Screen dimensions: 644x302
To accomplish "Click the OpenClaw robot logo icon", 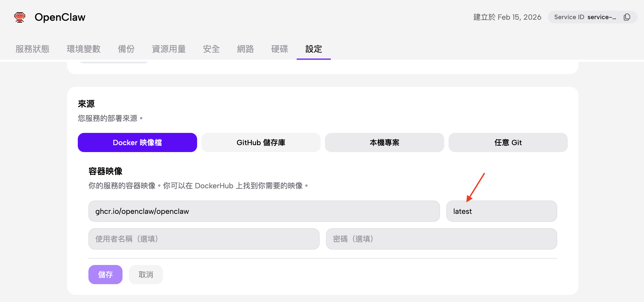I will pos(20,17).
